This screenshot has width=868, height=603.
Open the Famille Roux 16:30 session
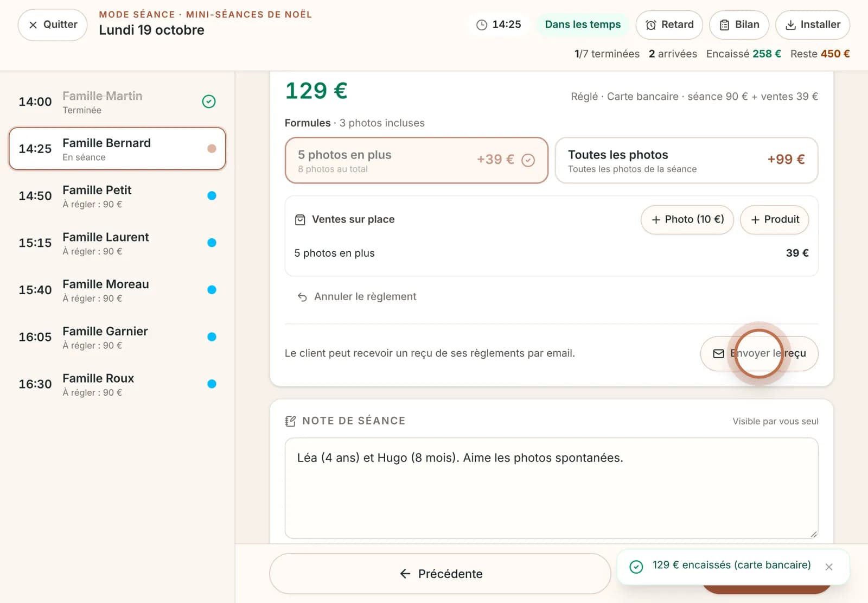[x=117, y=384]
